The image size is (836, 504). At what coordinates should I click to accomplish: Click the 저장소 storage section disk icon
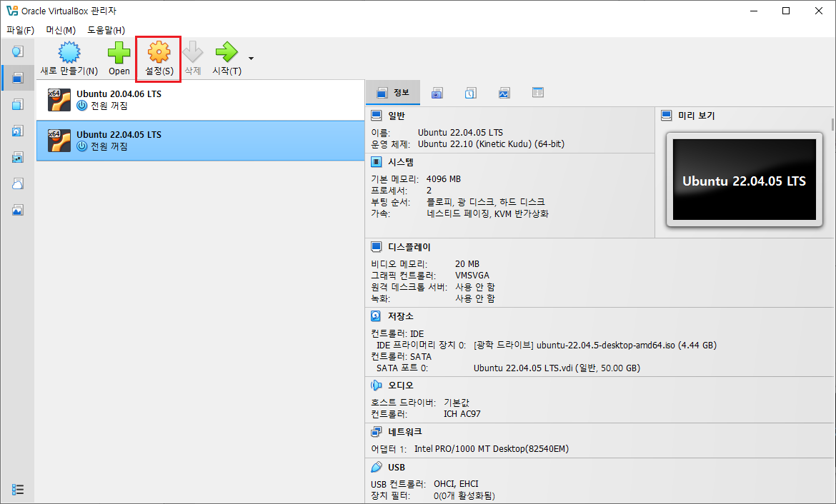tap(376, 316)
